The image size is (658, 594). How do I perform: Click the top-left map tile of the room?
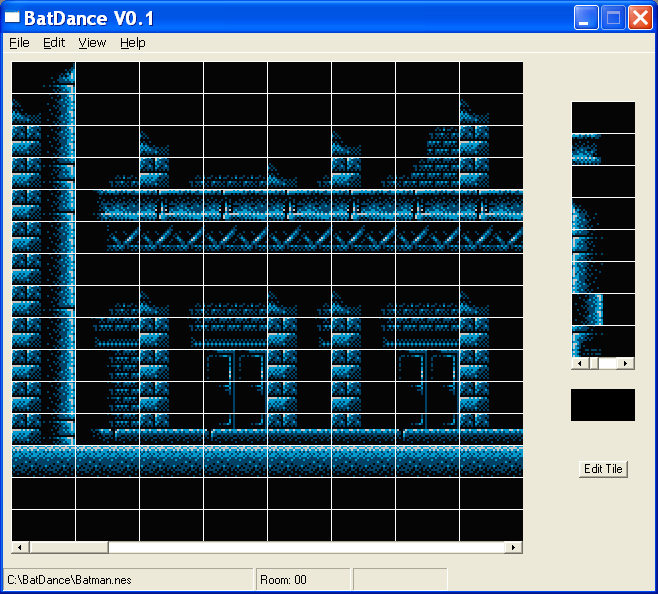43,78
